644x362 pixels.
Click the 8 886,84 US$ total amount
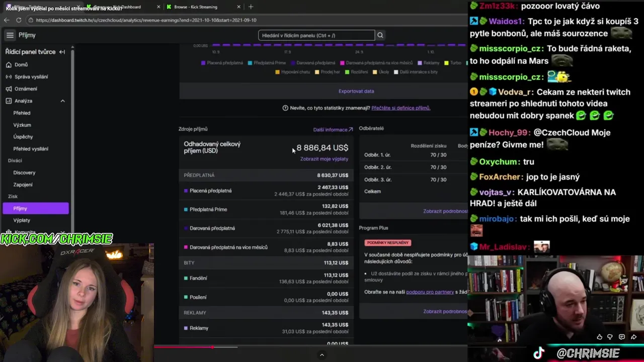coord(322,148)
